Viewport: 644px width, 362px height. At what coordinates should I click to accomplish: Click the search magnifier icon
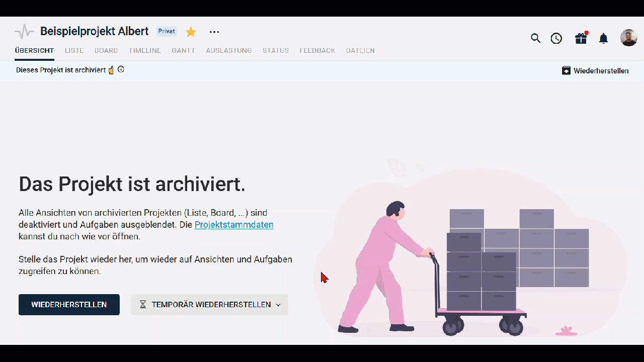point(536,38)
